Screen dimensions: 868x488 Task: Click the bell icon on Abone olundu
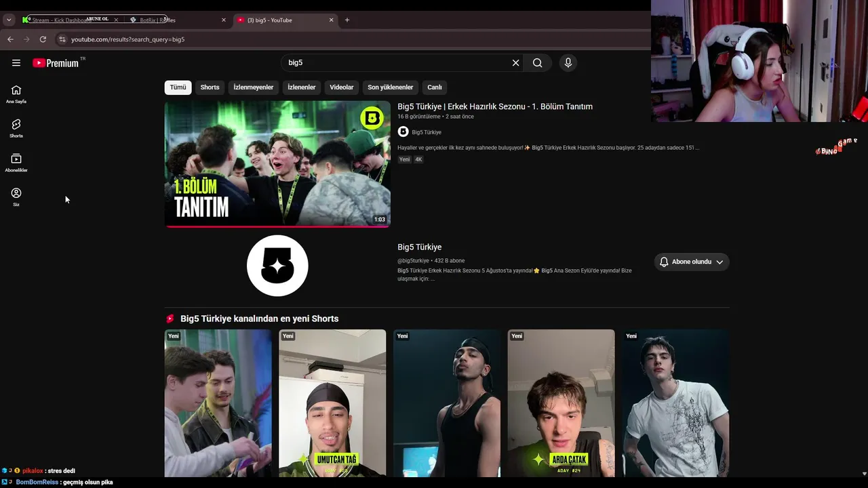[x=664, y=262]
